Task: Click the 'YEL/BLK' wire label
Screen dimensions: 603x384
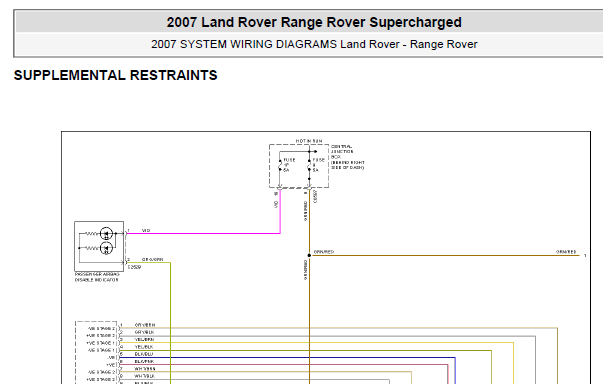Action: click(144, 347)
